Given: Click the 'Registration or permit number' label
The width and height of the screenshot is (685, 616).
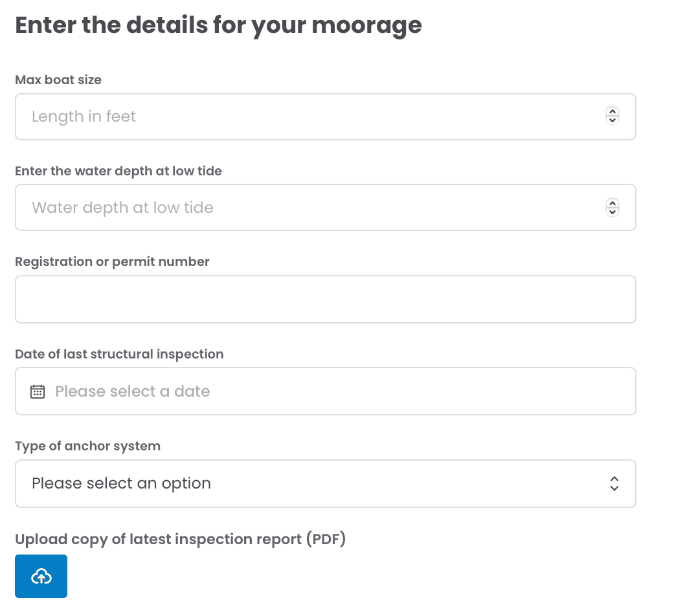Looking at the screenshot, I should (112, 262).
